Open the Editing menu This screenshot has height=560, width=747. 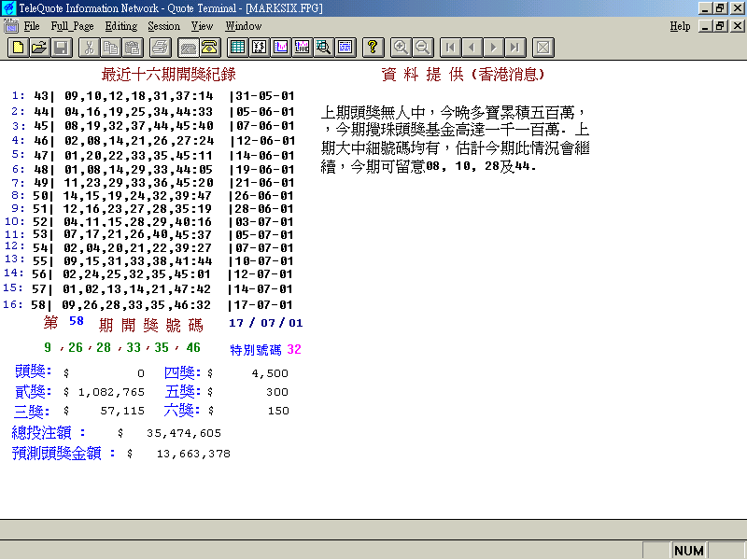pyautogui.click(x=121, y=26)
